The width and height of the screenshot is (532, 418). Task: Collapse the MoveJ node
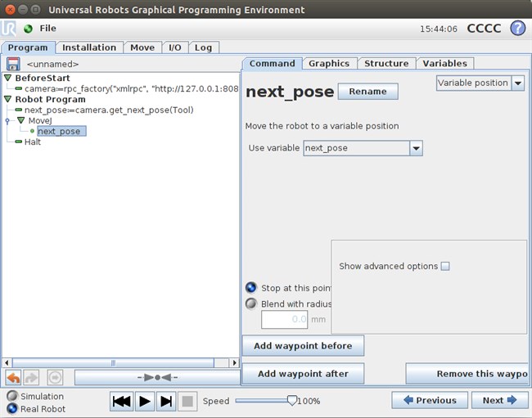tap(21, 120)
